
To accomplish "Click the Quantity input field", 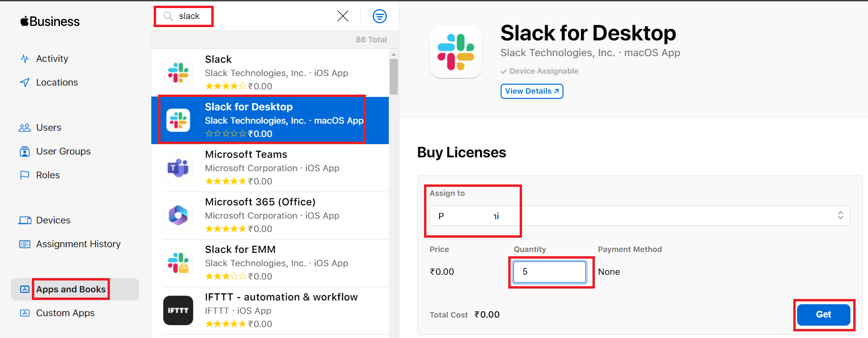I will pos(550,272).
